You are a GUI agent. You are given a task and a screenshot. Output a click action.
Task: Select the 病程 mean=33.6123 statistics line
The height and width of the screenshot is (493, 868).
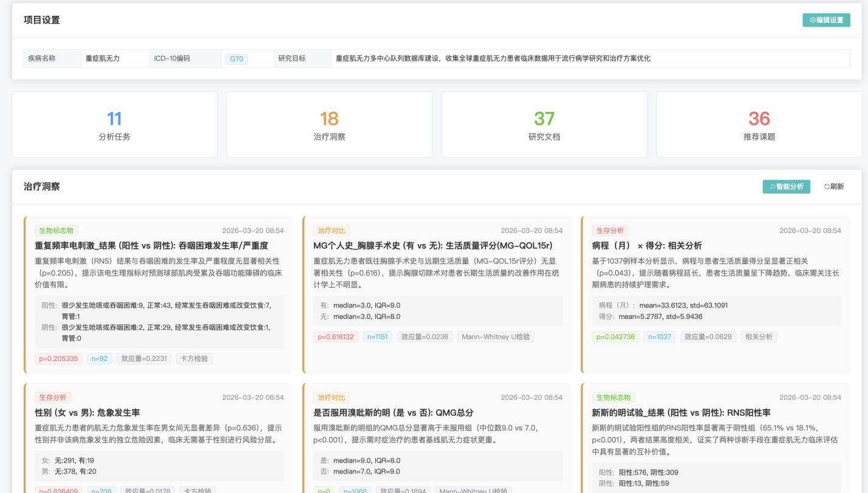(663, 305)
